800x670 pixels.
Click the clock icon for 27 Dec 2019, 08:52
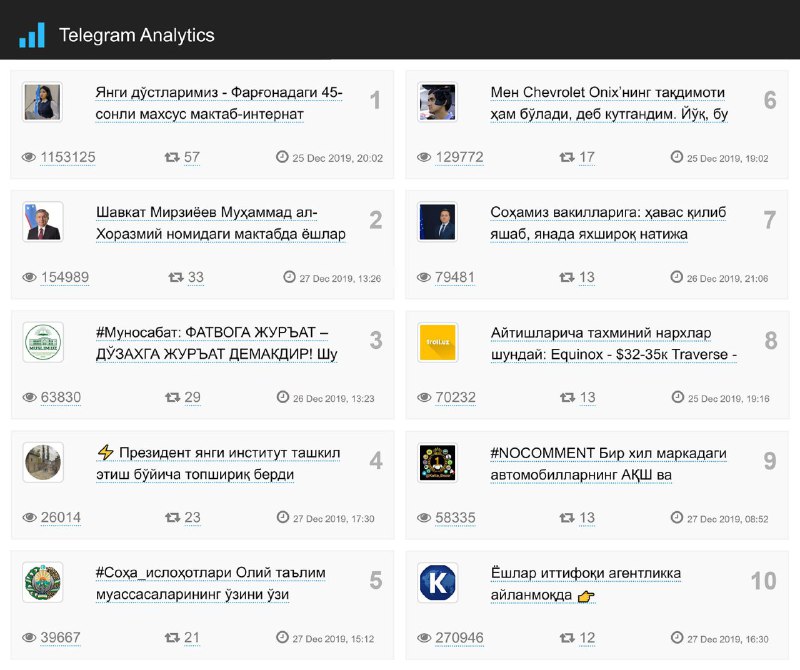(x=677, y=517)
